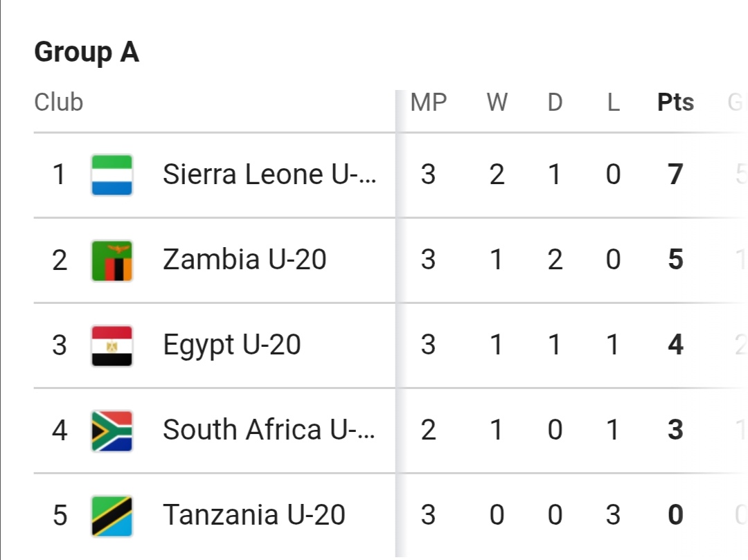Click the Club column header
748x560 pixels.
tap(59, 102)
